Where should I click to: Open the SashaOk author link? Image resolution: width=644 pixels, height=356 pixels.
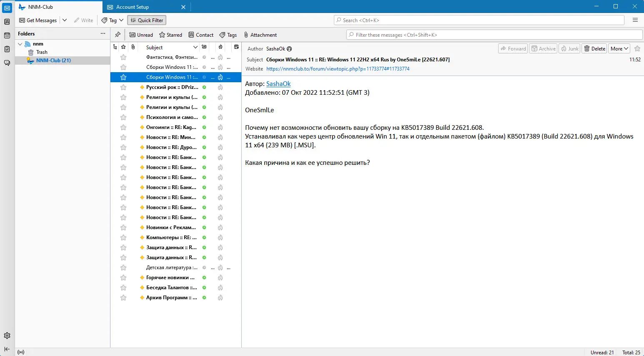click(278, 84)
